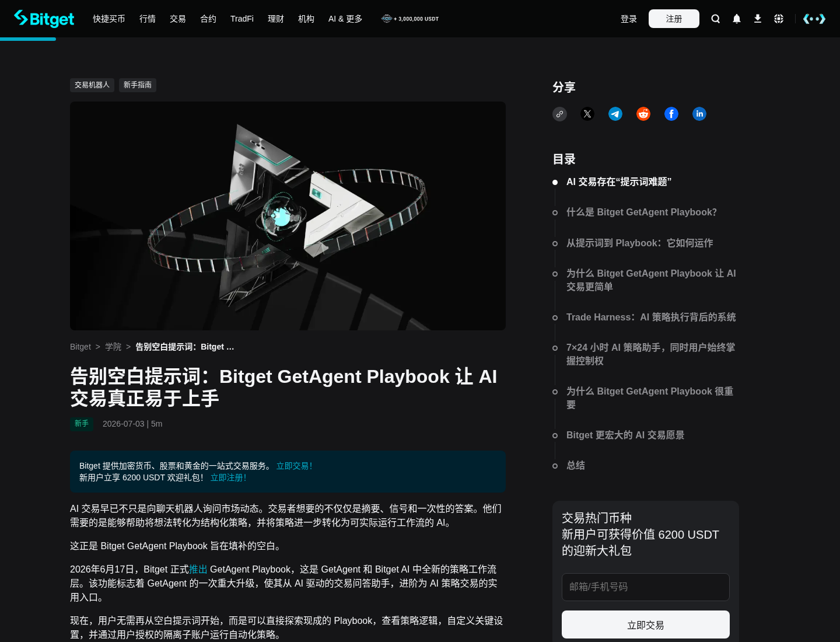Open the Bitget logo homepage
Screen dimensions: 840x642
[44, 19]
